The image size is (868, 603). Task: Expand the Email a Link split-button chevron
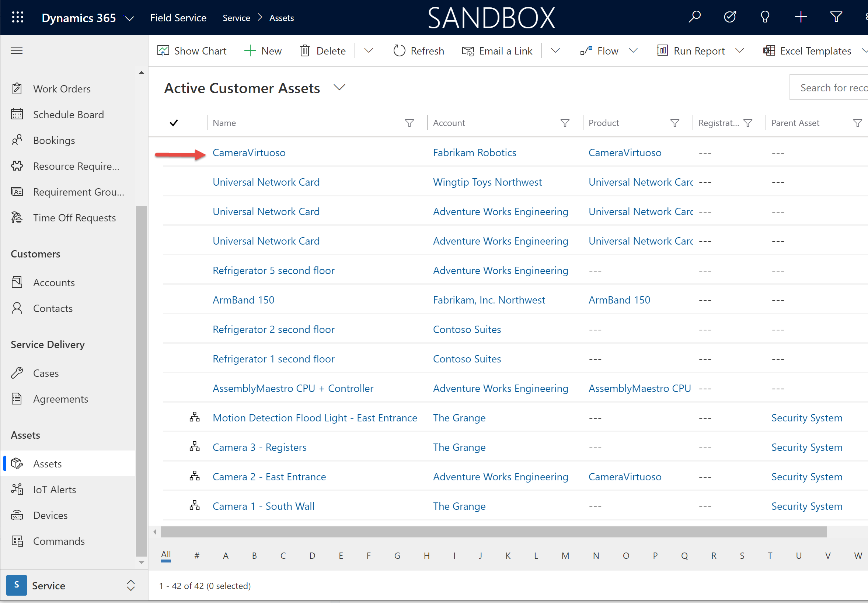click(x=555, y=50)
